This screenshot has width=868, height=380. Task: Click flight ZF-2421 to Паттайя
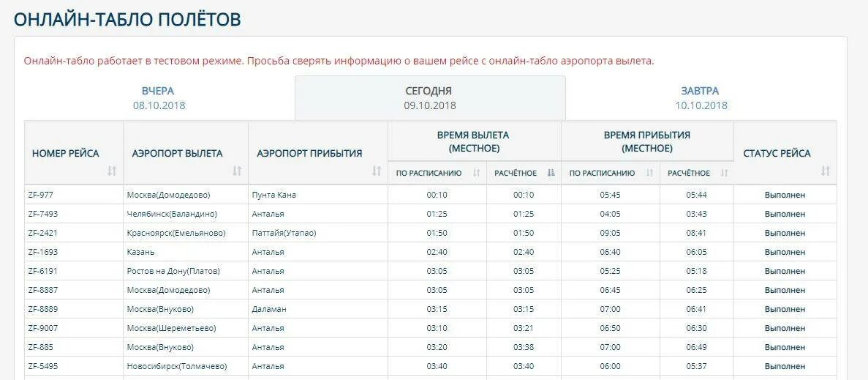(430, 233)
